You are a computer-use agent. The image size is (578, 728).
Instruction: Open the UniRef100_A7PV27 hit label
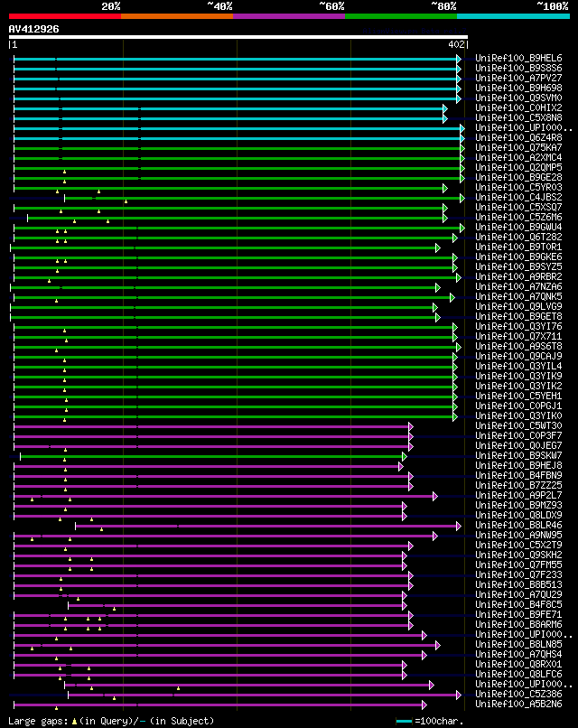[x=518, y=78]
